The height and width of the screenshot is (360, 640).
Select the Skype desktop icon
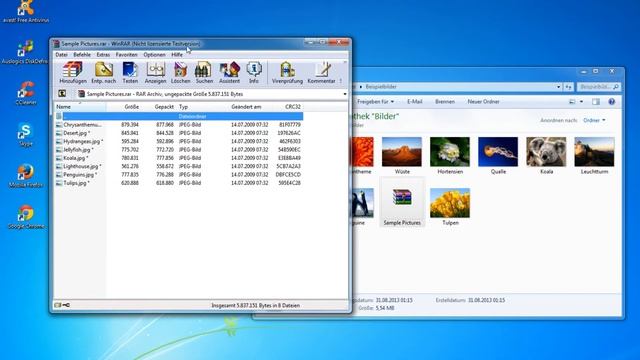(x=25, y=135)
